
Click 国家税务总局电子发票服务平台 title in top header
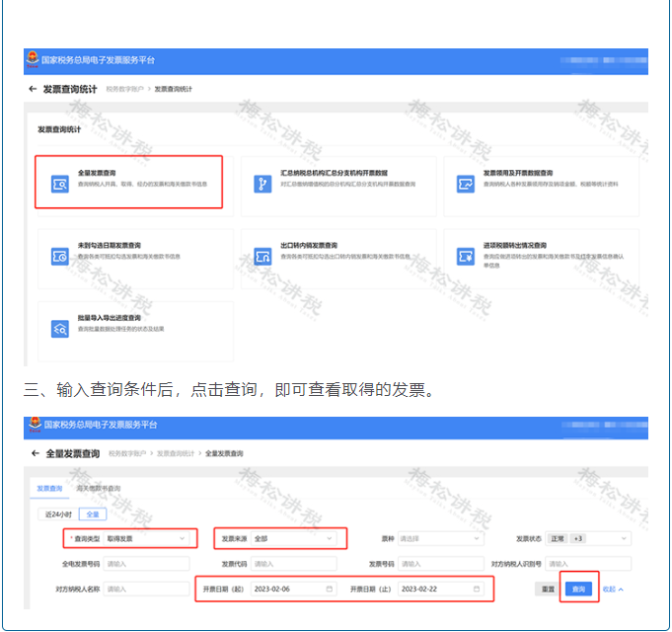coord(98,60)
